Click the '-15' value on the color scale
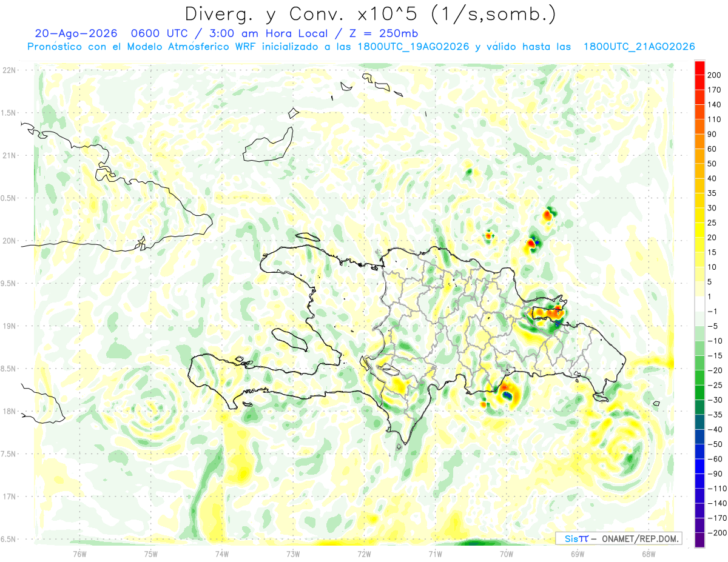 tap(714, 355)
